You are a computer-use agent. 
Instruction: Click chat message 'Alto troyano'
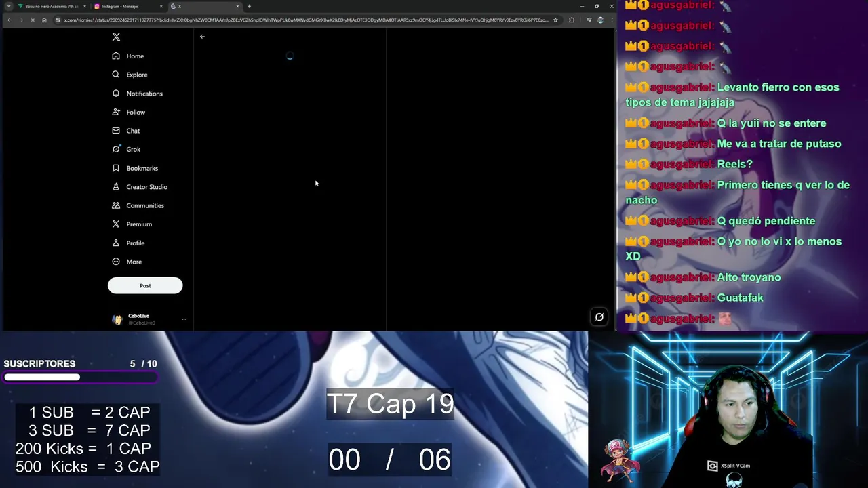pos(749,277)
